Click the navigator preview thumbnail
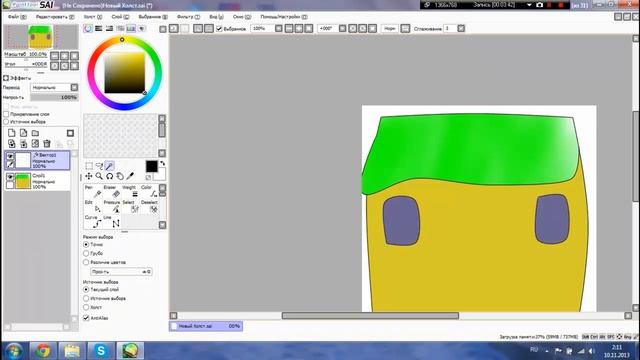This screenshot has width=640, height=360. (41, 37)
